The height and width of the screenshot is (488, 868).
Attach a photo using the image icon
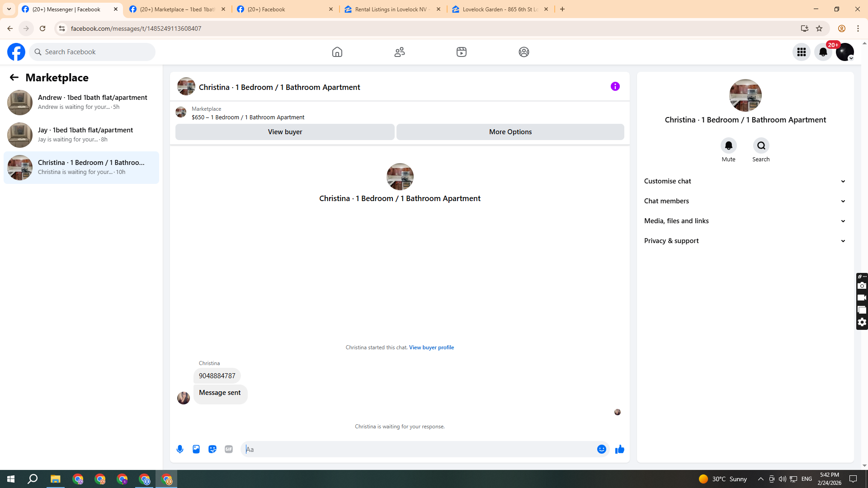click(x=196, y=449)
